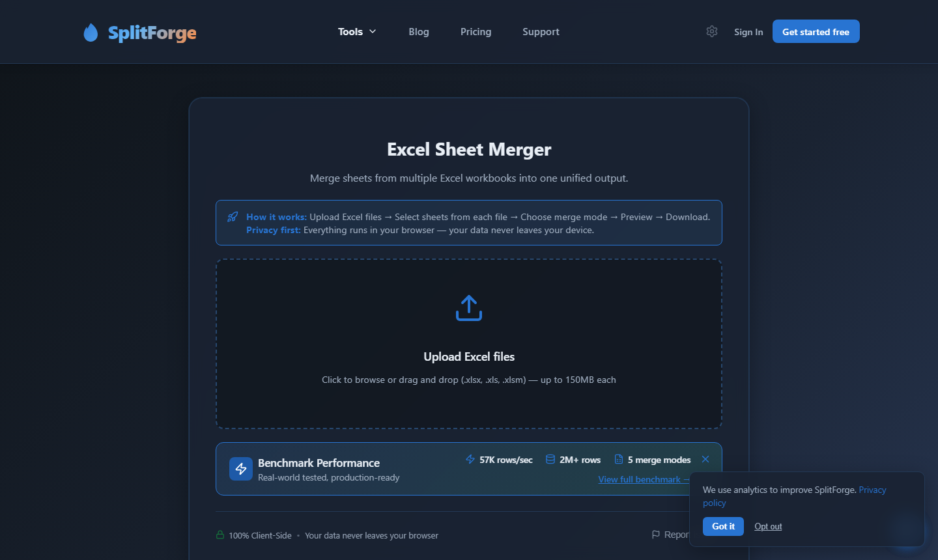Click the flag icon for Report
Viewport: 938px width, 560px height.
pos(656,535)
